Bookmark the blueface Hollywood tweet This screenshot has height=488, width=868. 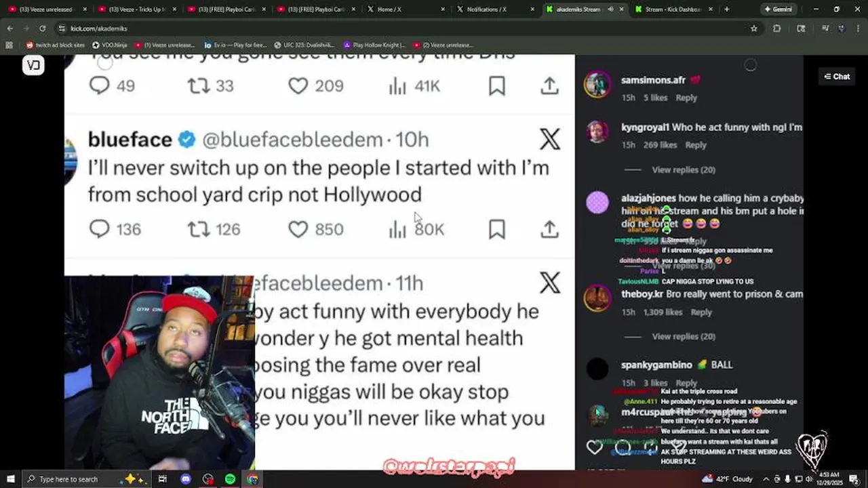tap(496, 229)
